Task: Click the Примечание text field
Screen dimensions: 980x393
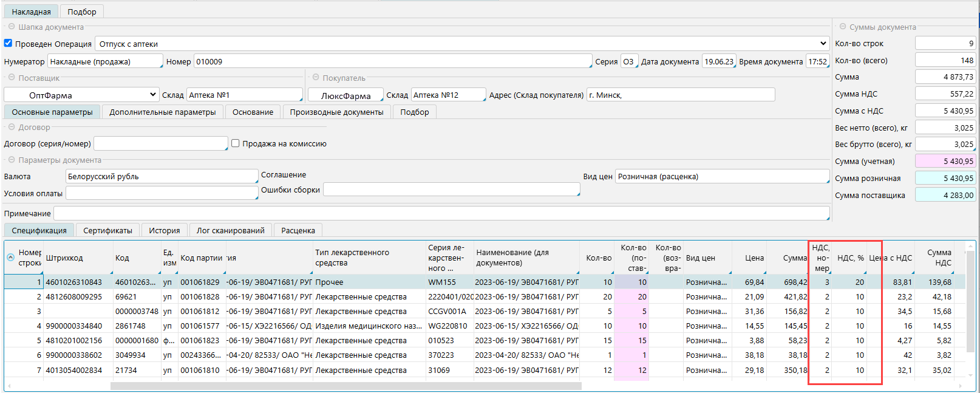Action: (x=441, y=213)
